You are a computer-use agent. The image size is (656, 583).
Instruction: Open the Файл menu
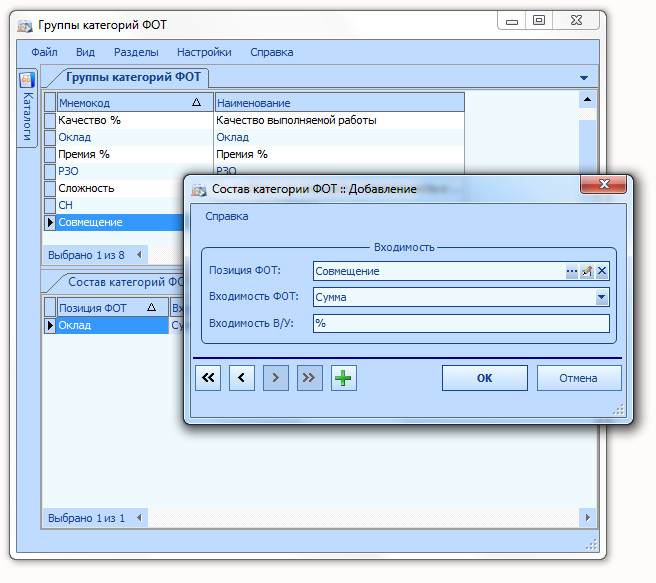tap(44, 52)
